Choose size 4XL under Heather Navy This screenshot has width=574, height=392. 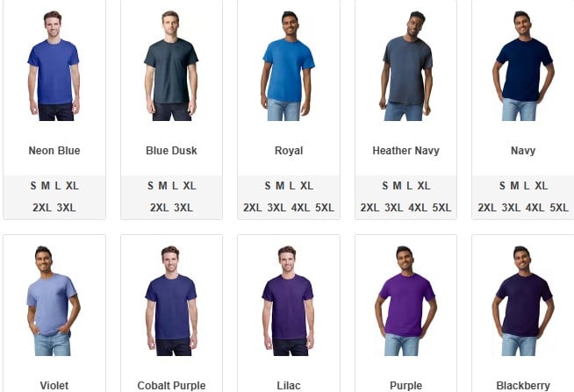pyautogui.click(x=418, y=208)
